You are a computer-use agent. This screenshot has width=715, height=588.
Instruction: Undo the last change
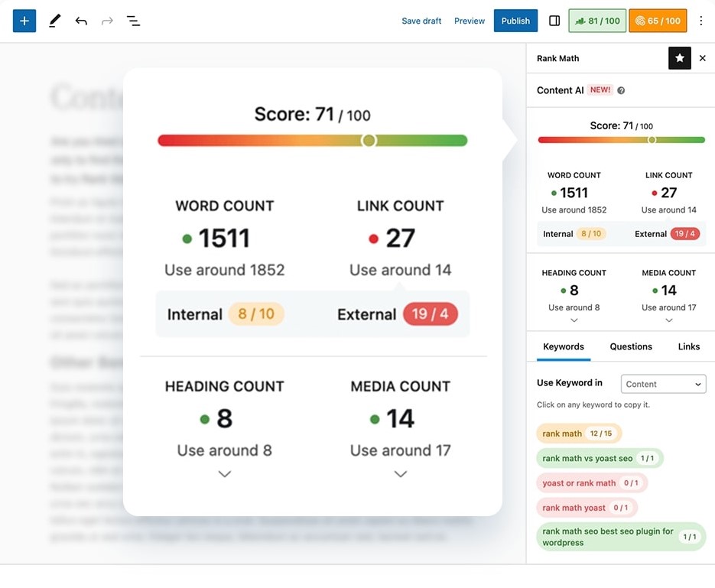point(81,21)
